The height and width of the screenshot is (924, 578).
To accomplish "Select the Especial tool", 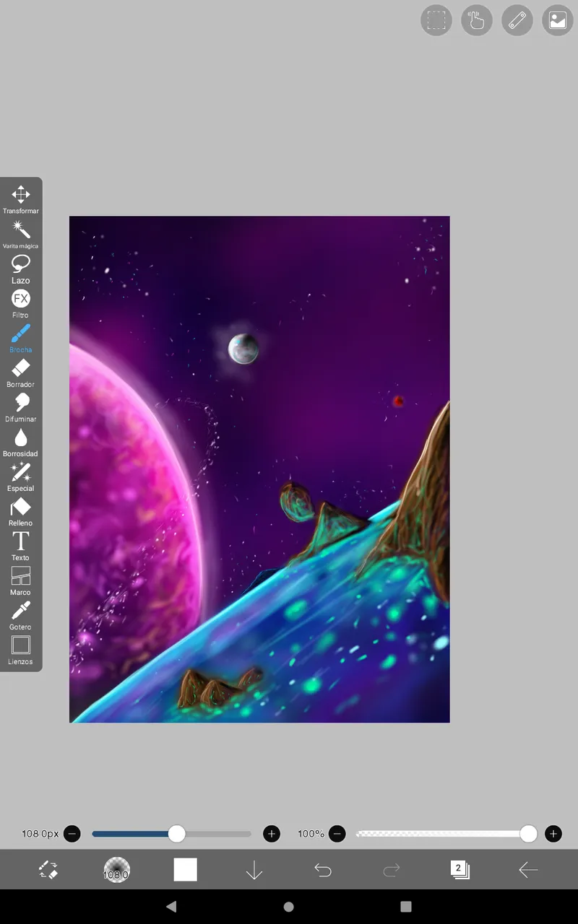I will pos(21,477).
